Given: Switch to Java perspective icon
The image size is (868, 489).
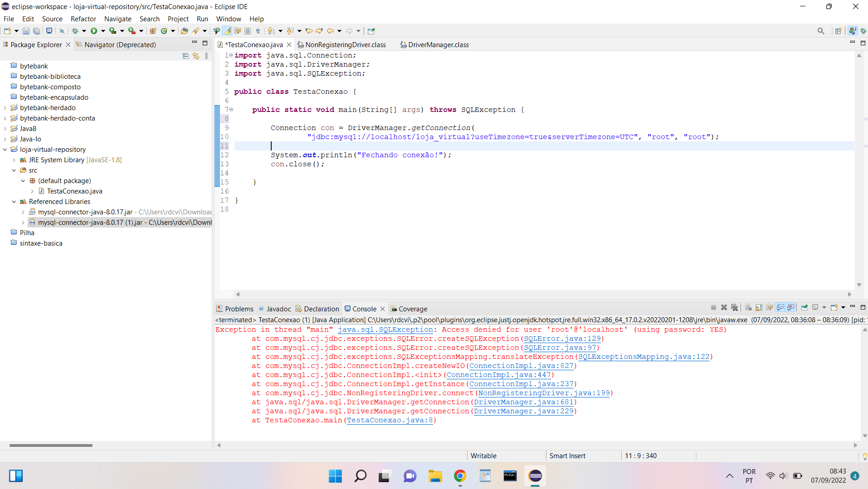Looking at the screenshot, I should (x=852, y=31).
